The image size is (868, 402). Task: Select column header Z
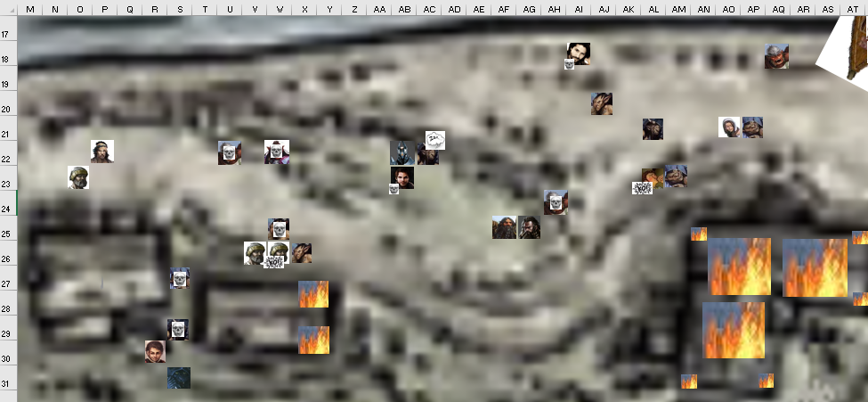click(354, 10)
